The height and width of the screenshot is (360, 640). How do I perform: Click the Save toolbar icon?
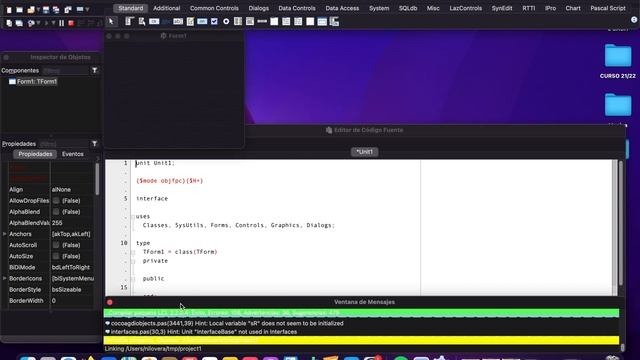pos(46,9)
